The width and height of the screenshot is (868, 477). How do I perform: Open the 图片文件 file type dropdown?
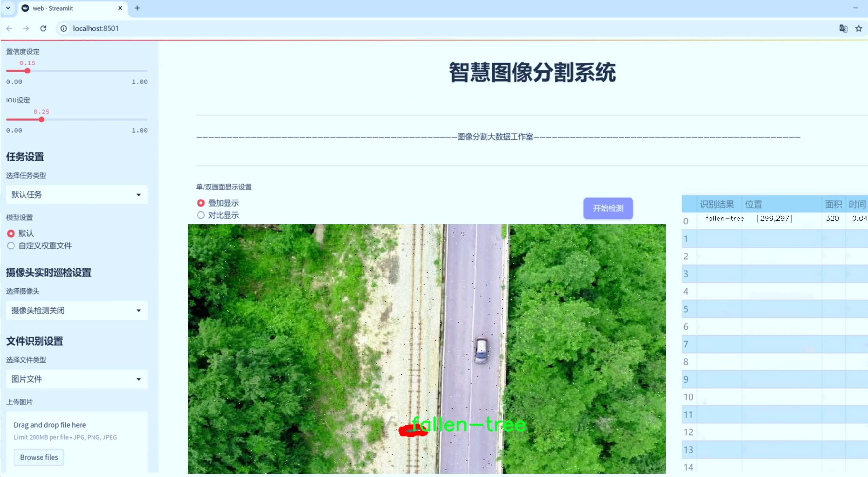[x=77, y=379]
